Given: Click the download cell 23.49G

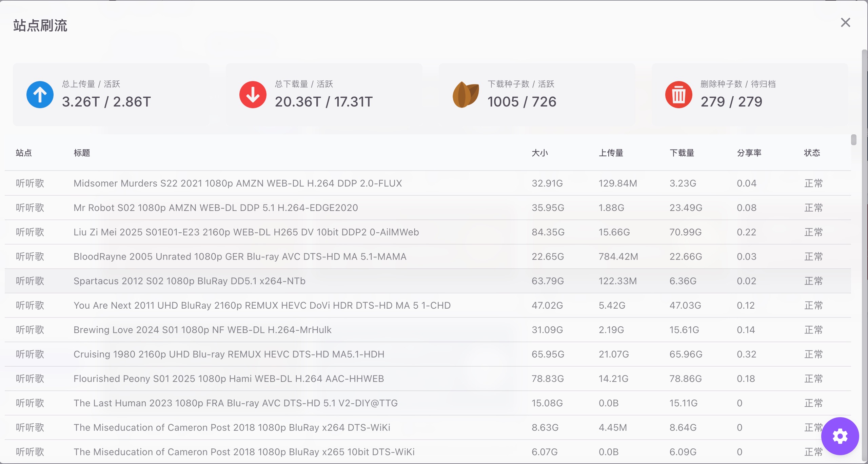Looking at the screenshot, I should 686,208.
